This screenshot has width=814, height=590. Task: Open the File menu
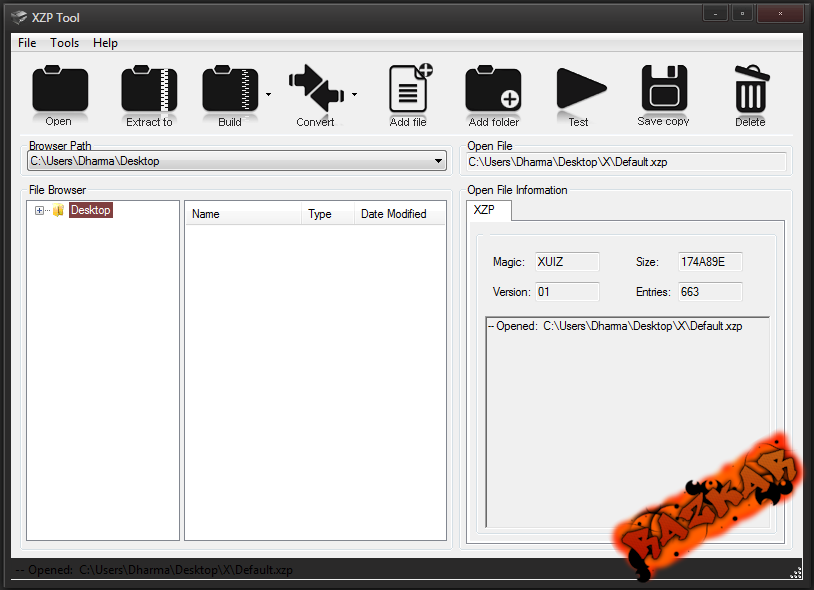pos(27,43)
